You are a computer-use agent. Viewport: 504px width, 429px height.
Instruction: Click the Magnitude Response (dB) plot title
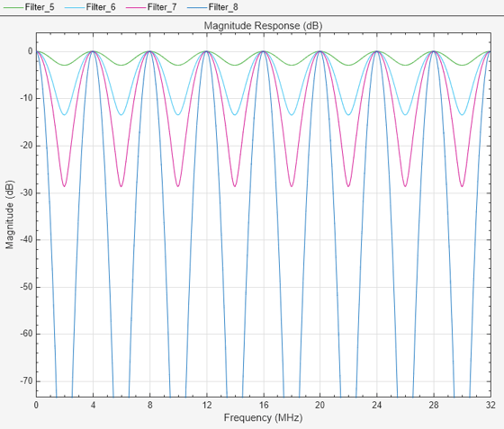pyautogui.click(x=263, y=26)
